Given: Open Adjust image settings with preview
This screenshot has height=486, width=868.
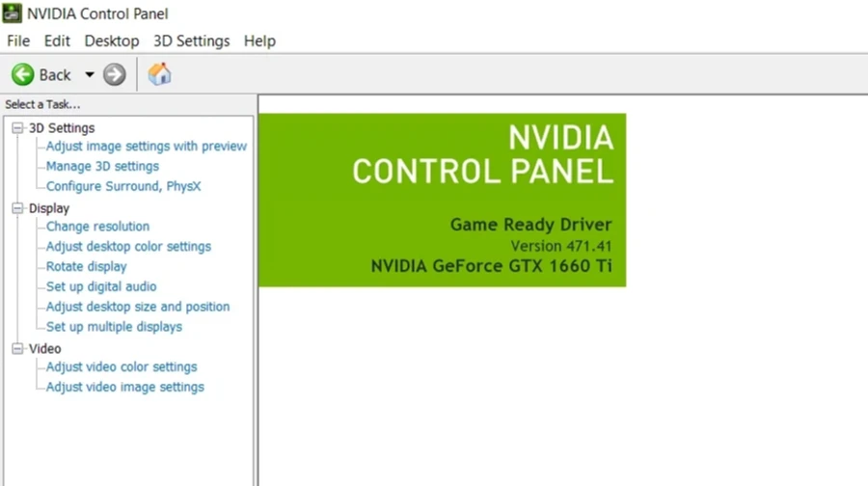Looking at the screenshot, I should pos(147,147).
